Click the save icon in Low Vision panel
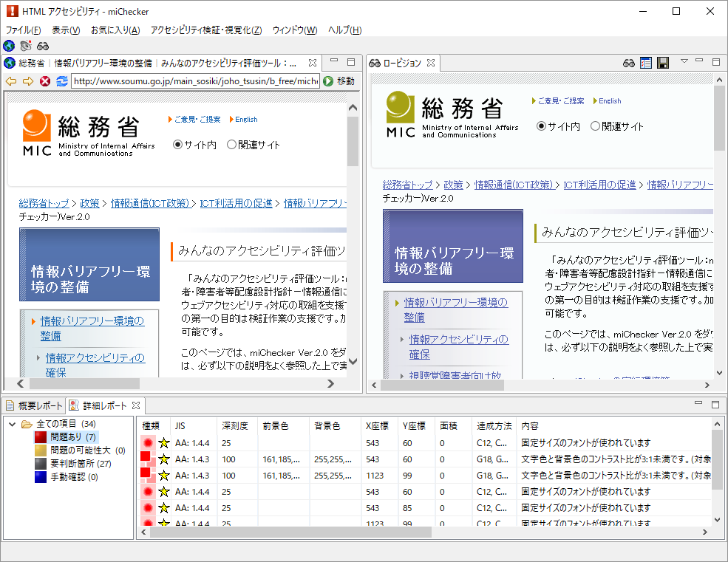Viewport: 728px width, 562px height. coord(663,63)
